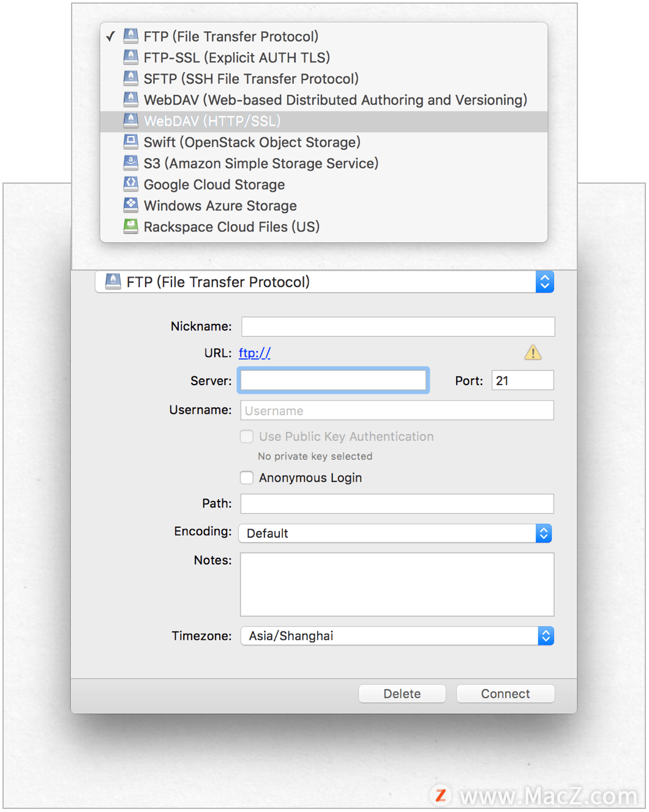Open the ftp:// URL link

[x=255, y=353]
